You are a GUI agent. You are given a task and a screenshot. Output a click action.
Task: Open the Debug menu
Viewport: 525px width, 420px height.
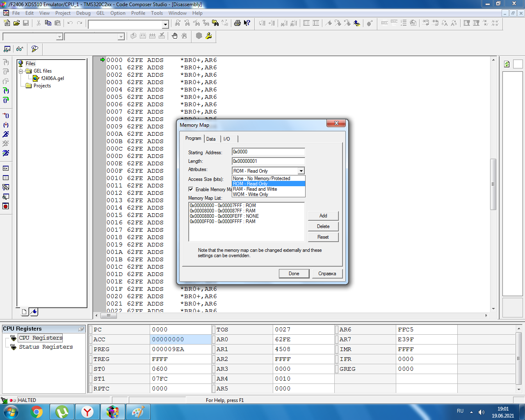tap(83, 13)
